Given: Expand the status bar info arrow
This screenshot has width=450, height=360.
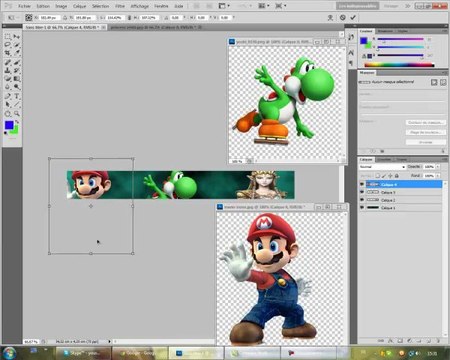Looking at the screenshot, I should coord(109,341).
